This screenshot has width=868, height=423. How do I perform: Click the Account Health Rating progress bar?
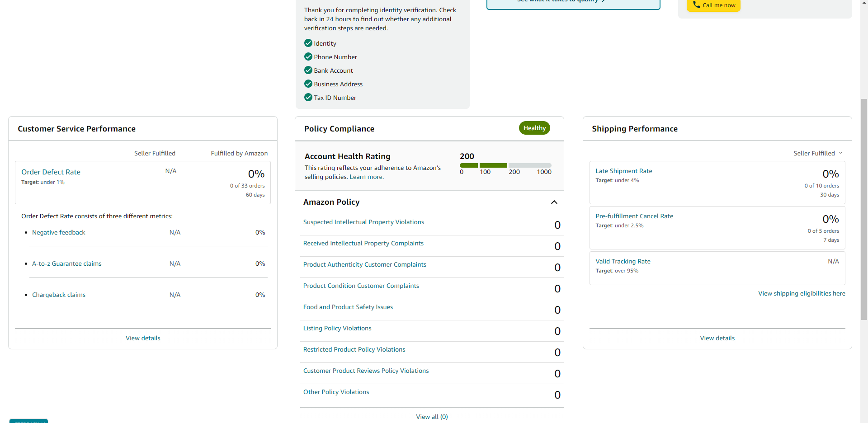[x=505, y=165]
